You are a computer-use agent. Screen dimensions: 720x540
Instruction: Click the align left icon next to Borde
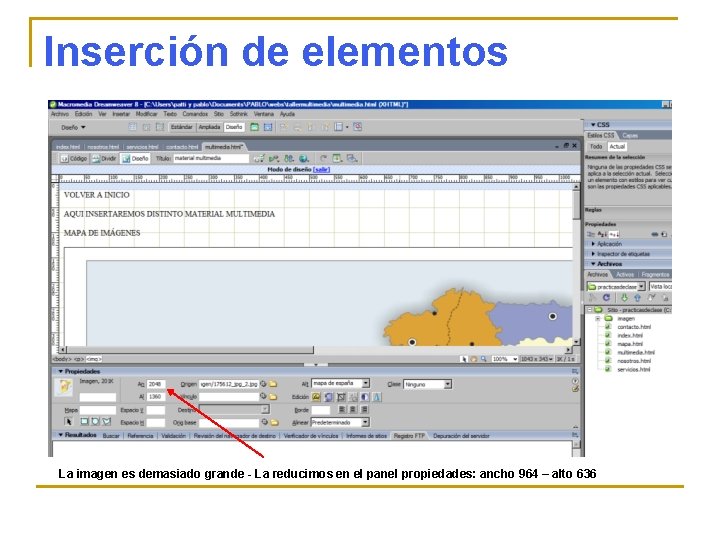(342, 409)
